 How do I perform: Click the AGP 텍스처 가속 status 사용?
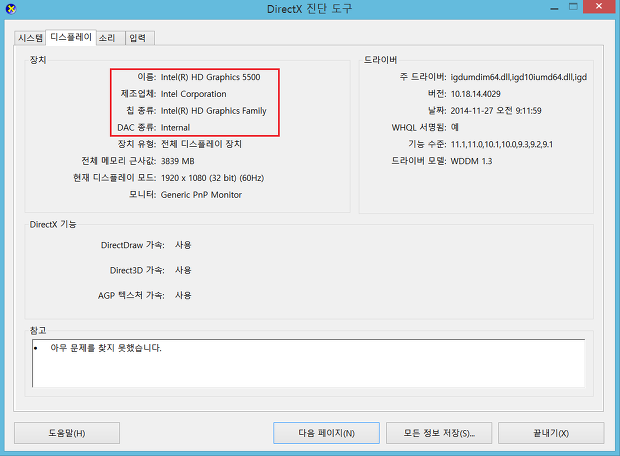coord(183,295)
